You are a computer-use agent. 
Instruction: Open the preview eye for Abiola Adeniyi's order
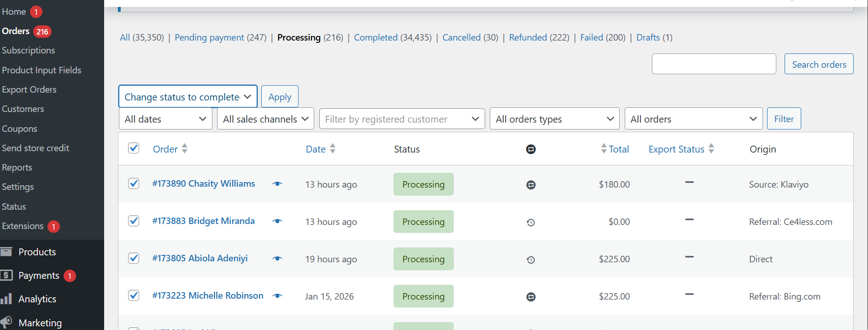277,259
